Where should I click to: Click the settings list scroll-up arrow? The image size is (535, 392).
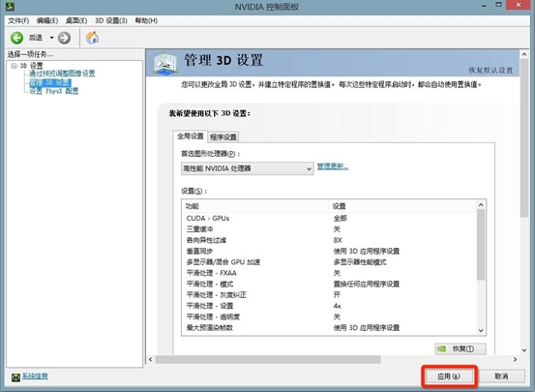click(x=481, y=205)
